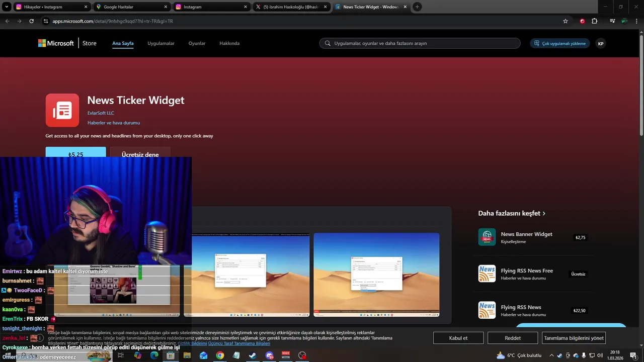Show hidden system tray icons
Viewport: 644px width, 362px height.
[x=551, y=355]
